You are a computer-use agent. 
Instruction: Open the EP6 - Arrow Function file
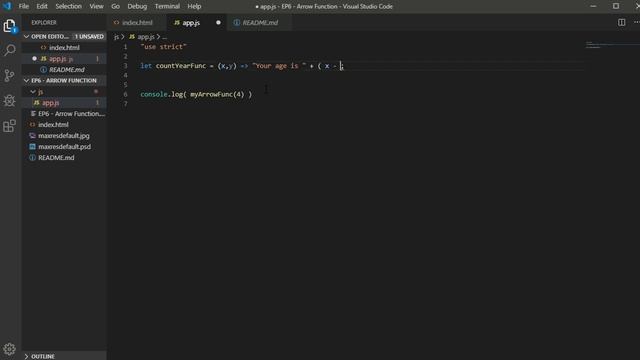point(65,114)
